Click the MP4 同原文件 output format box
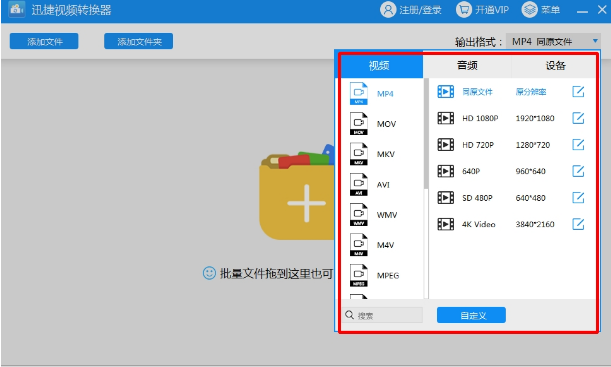The width and height of the screenshot is (611, 367). (553, 41)
